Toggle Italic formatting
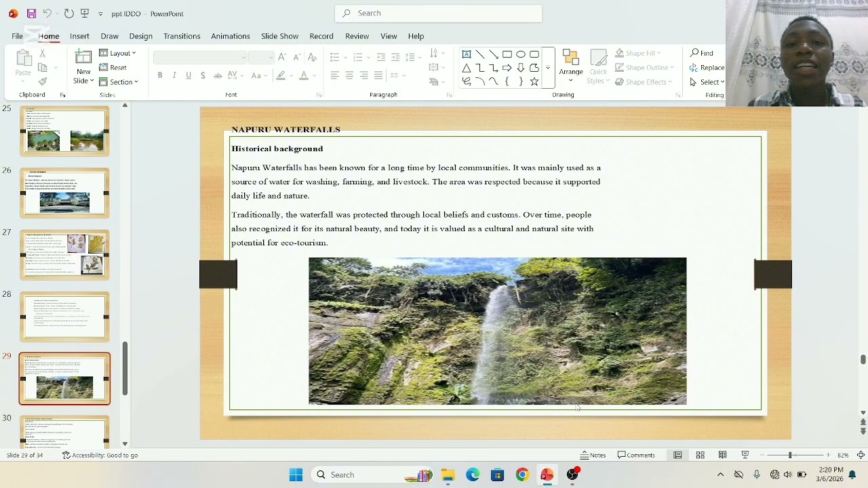The image size is (868, 488). pyautogui.click(x=174, y=75)
